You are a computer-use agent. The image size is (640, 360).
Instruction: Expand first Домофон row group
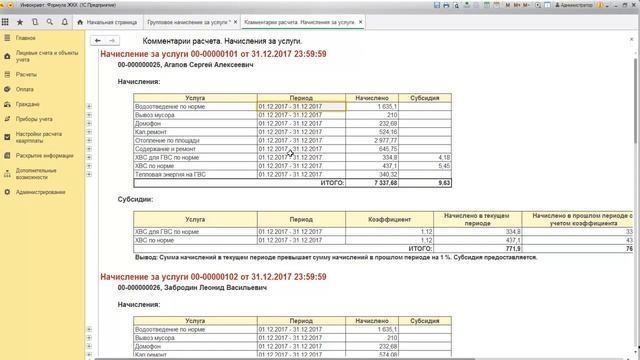[x=89, y=124]
